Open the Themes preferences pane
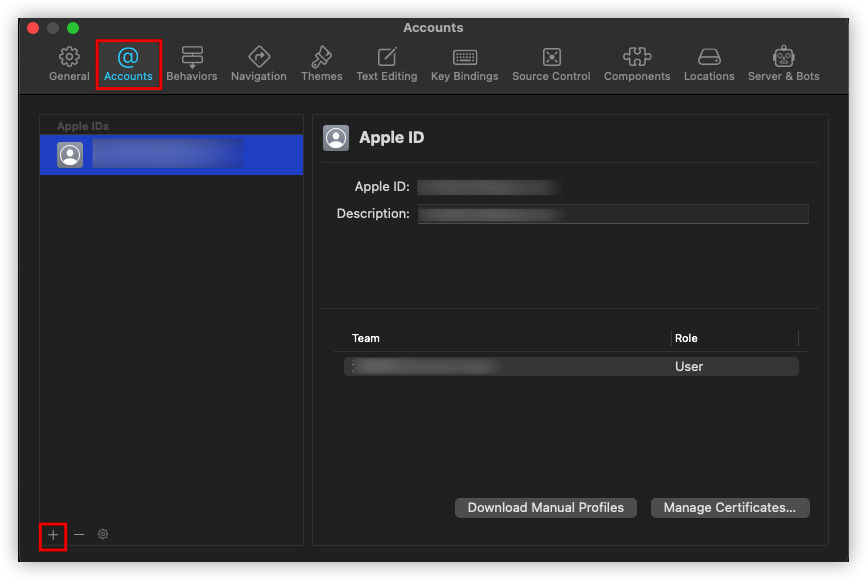Screen dimensions: 867x580 (x=322, y=64)
